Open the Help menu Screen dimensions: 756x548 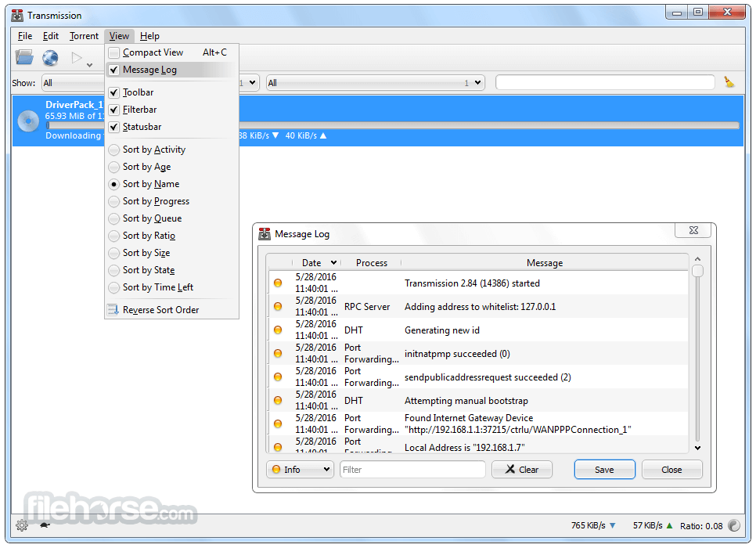pyautogui.click(x=149, y=36)
